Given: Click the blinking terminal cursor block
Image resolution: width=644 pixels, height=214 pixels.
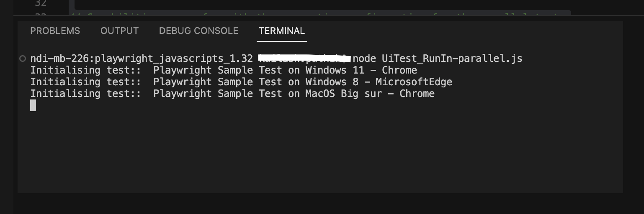Looking at the screenshot, I should (x=33, y=105).
